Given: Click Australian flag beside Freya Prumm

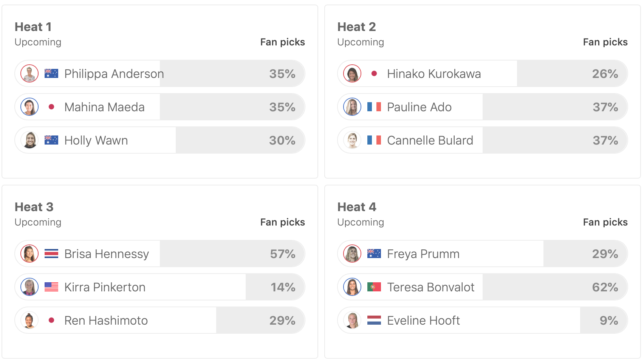Looking at the screenshot, I should (x=374, y=254).
